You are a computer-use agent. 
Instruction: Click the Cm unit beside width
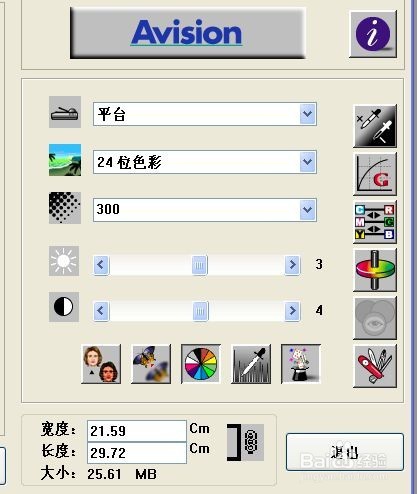(200, 428)
